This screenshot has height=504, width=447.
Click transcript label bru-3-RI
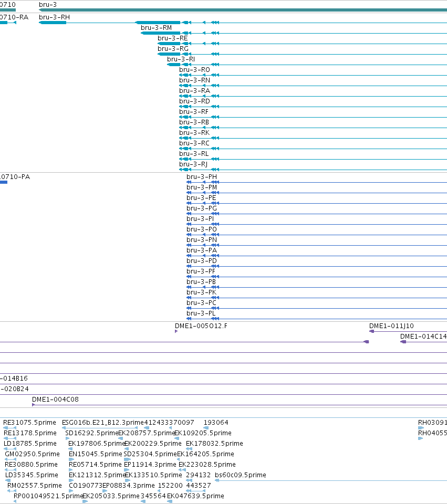tap(181, 59)
